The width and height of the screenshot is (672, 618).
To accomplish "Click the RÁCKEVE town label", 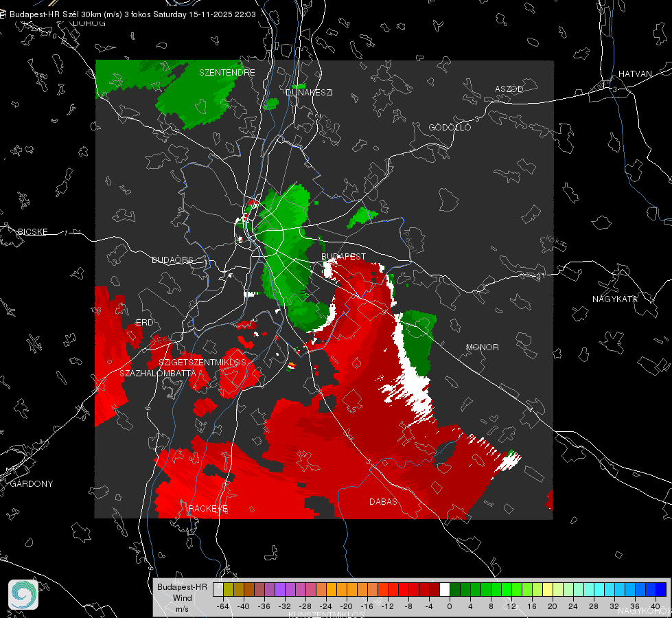I will [x=208, y=509].
